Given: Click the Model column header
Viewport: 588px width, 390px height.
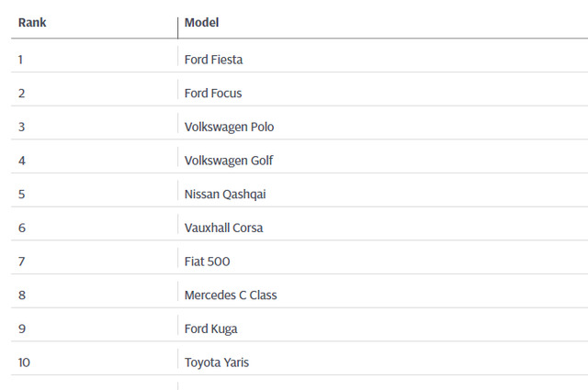Looking at the screenshot, I should 201,23.
